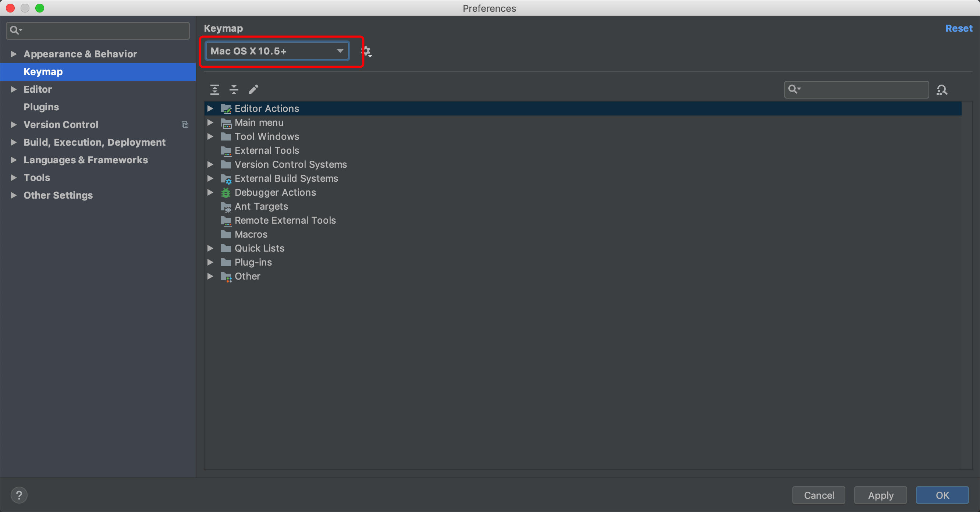
Task: Click the project-level icon beside Version Control
Action: pos(185,125)
